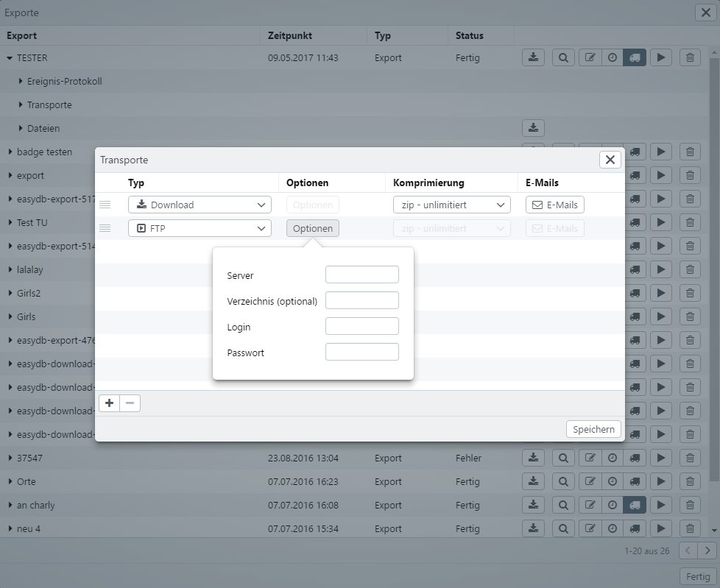This screenshot has height=588, width=720.
Task: Click the highlighted truck icon in an charly row
Action: click(x=635, y=505)
